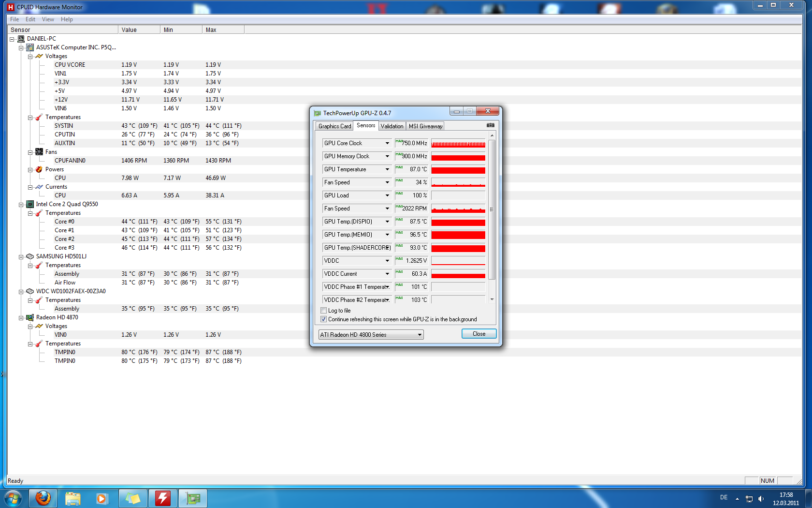Click the GPU-Z taskbar icon
Image resolution: width=812 pixels, height=508 pixels.
tap(193, 498)
